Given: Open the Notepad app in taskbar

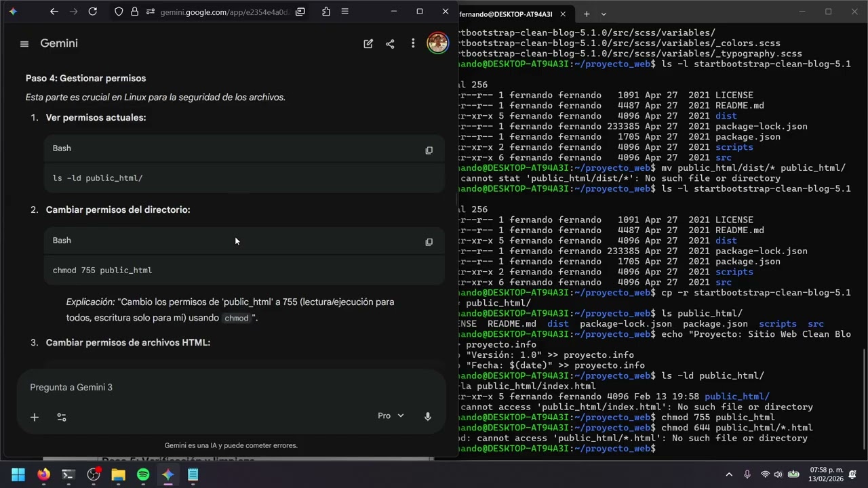Looking at the screenshot, I should pyautogui.click(x=193, y=474).
